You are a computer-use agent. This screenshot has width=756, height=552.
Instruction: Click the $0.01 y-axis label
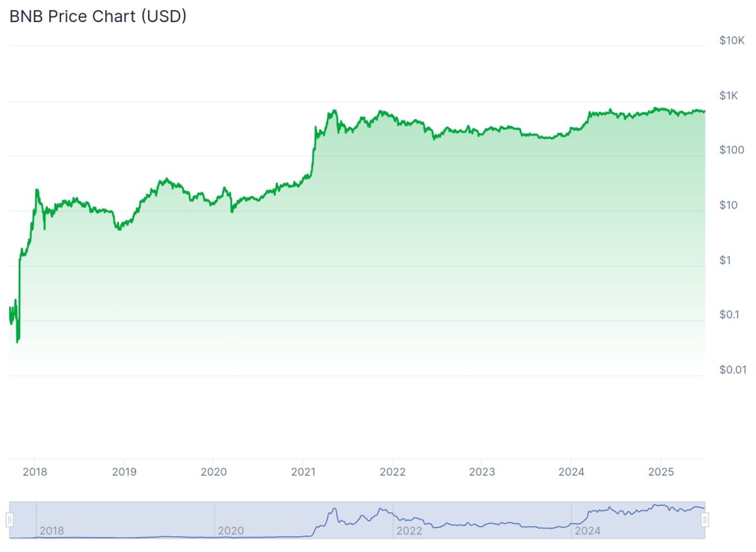click(733, 370)
